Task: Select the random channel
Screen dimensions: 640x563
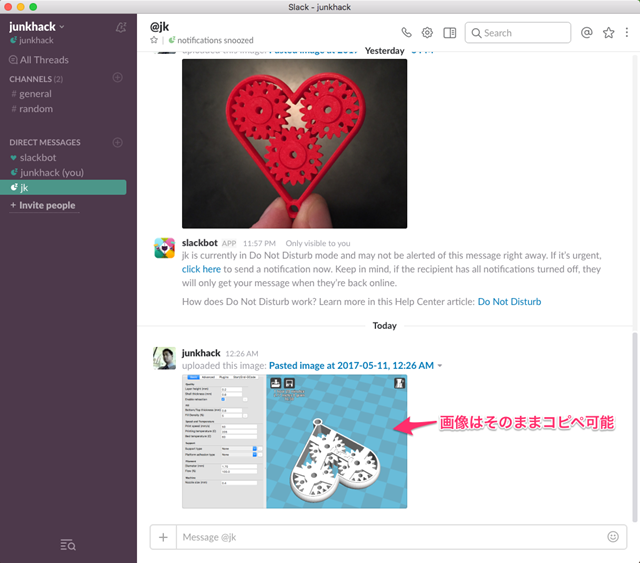Action: tap(32, 109)
